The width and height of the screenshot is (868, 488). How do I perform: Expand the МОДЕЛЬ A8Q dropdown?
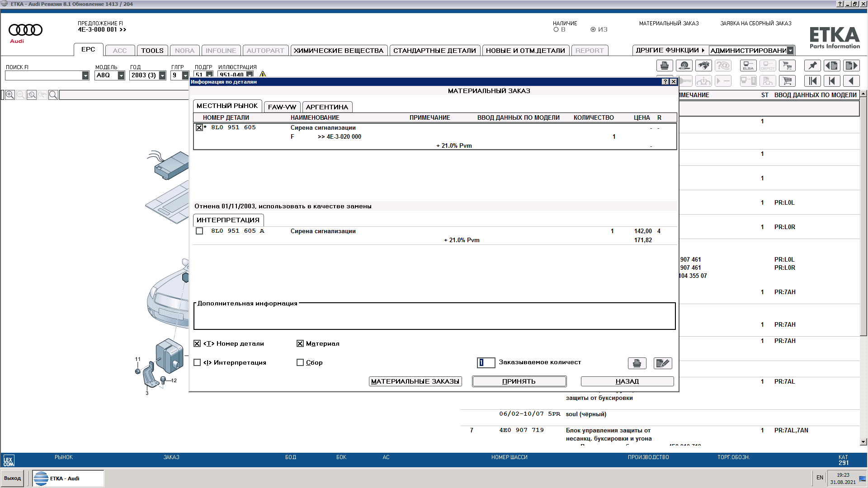(121, 75)
